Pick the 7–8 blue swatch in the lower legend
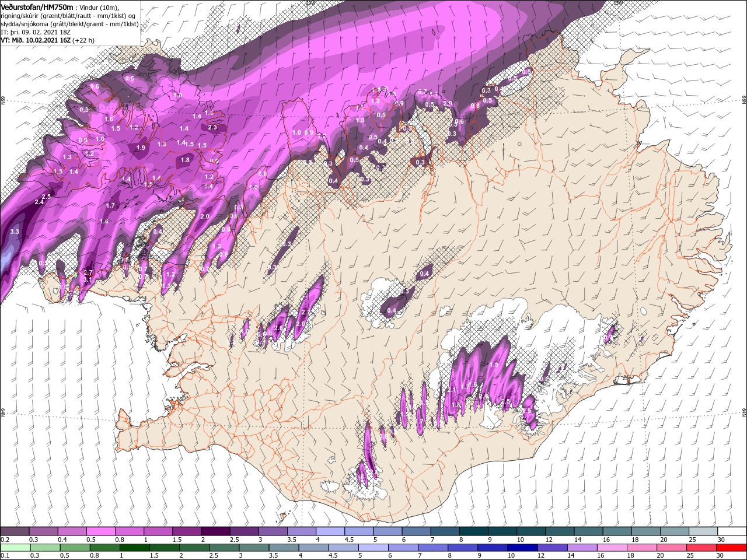This screenshot has width=747, height=560. (x=433, y=548)
